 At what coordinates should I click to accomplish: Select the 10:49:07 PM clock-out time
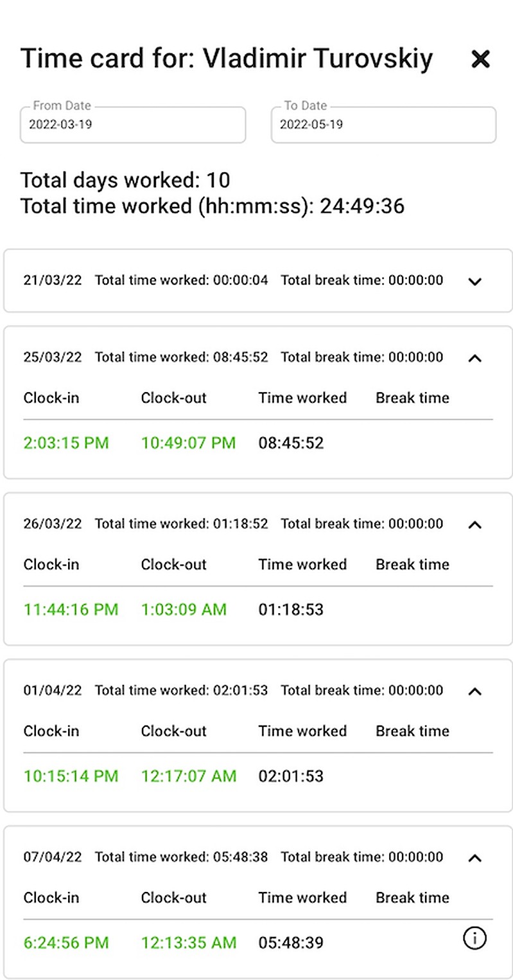coord(188,443)
